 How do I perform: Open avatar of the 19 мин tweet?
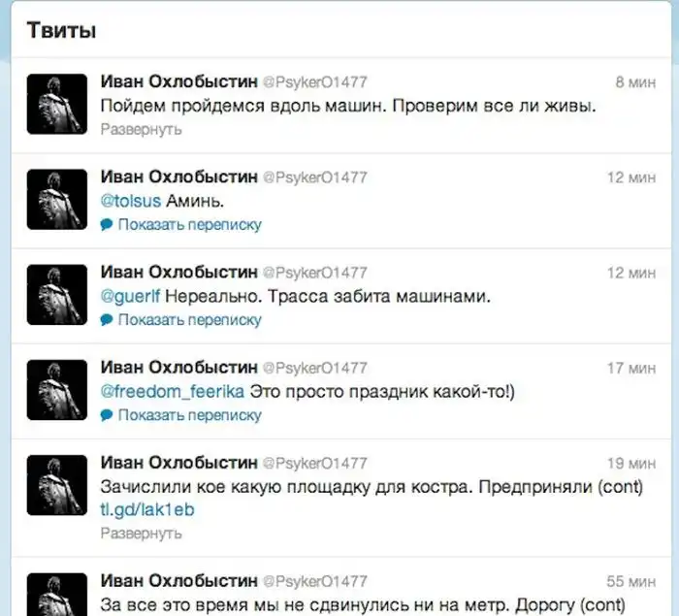[56, 484]
